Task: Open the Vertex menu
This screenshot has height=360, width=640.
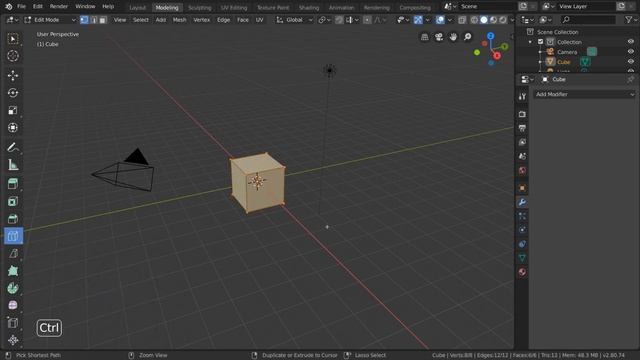Action: pos(201,20)
